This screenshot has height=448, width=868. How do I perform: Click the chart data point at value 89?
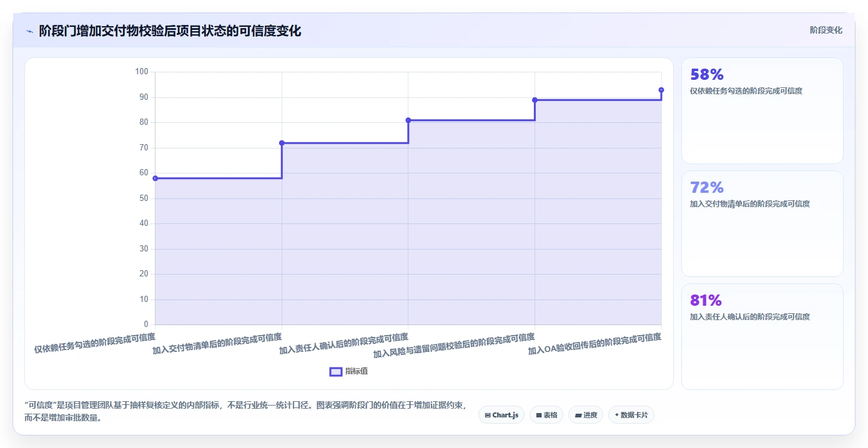[535, 100]
